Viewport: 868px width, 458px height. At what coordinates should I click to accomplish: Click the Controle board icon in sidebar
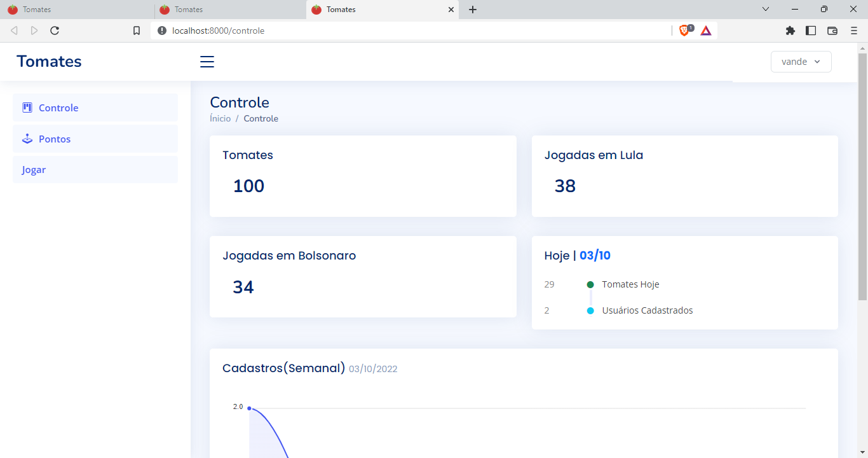[x=27, y=108]
